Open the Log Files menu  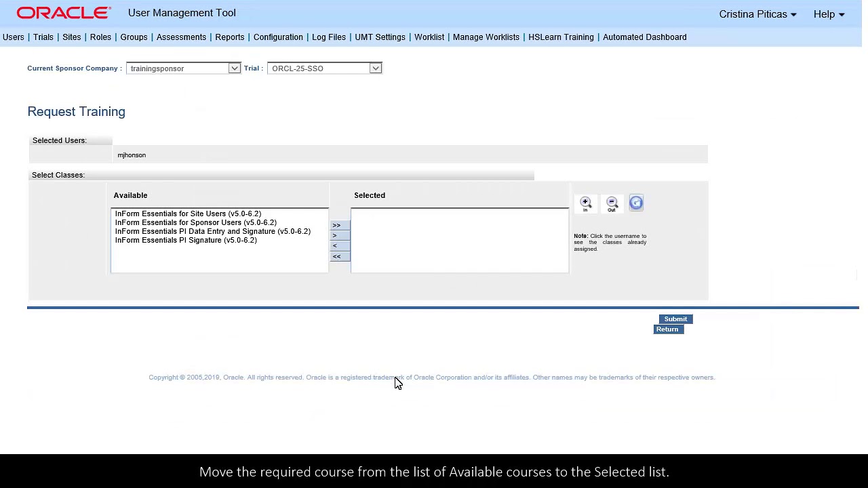point(329,37)
